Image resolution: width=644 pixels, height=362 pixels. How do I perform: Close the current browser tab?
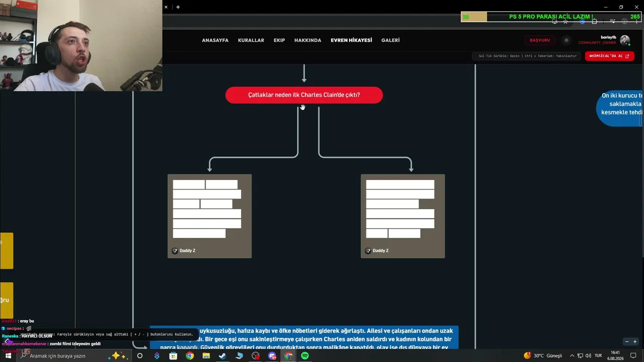coord(166,7)
